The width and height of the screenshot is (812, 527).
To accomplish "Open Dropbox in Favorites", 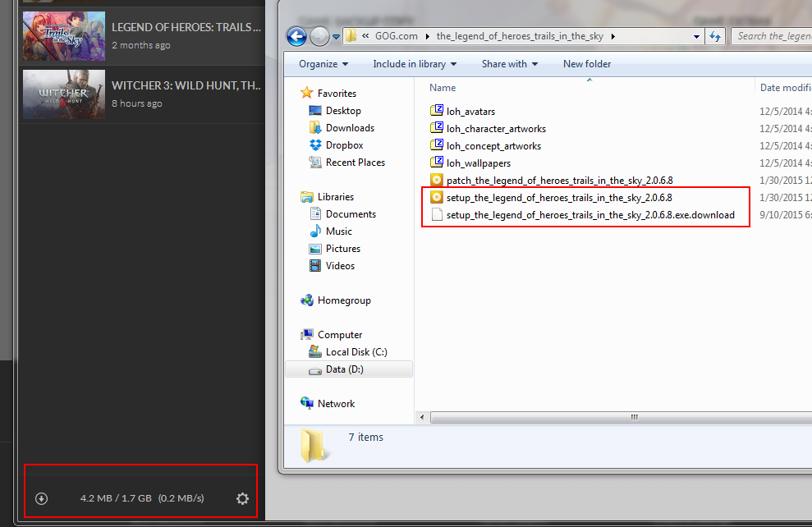I will 344,145.
